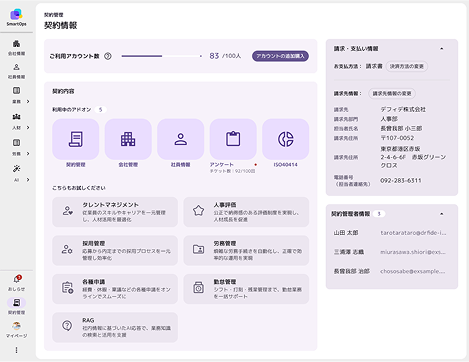Image resolution: width=469 pixels, height=362 pixels.
Task: Click the 勤怠管理 time clock icon
Action: click(x=199, y=288)
